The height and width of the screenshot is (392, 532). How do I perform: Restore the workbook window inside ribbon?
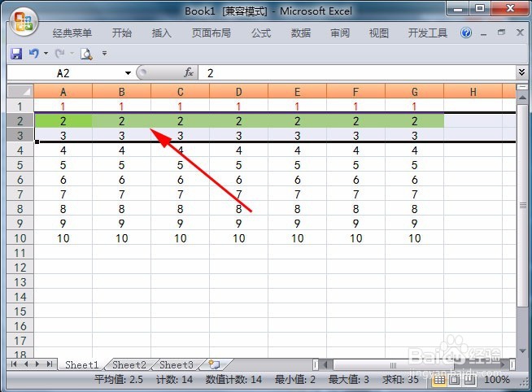pos(501,33)
